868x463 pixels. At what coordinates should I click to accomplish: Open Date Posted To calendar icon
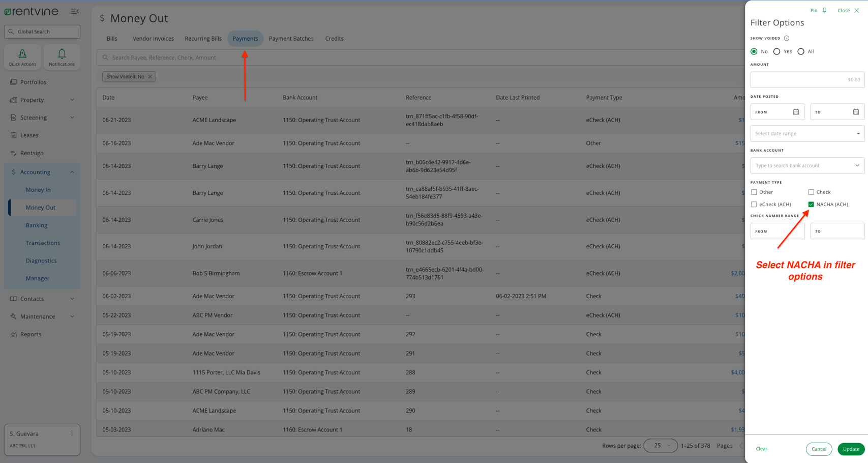click(x=856, y=112)
